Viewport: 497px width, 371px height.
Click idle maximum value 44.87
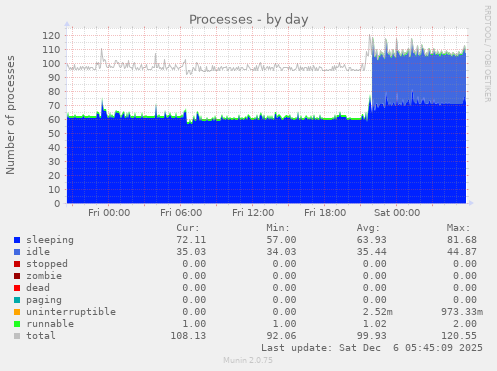462,252
